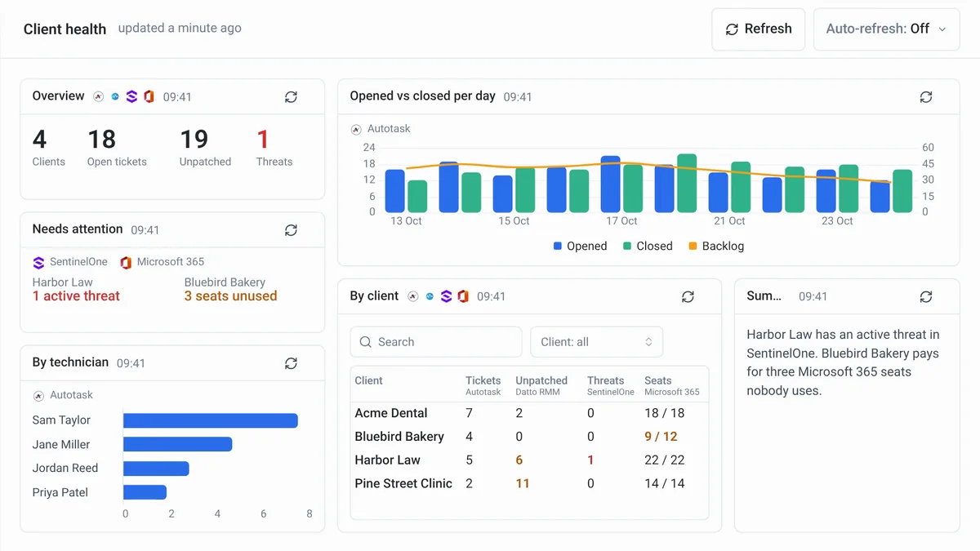
Task: Click the magnifier icon in the Search box
Action: [364, 342]
